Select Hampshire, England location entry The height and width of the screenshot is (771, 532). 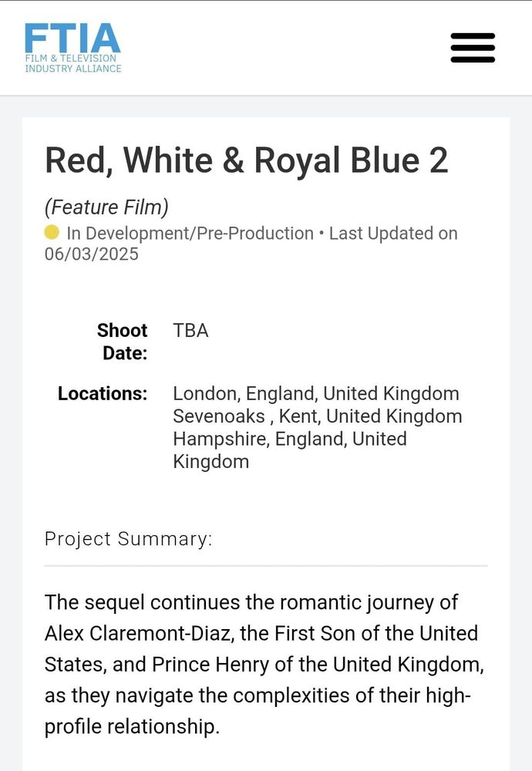coord(290,450)
